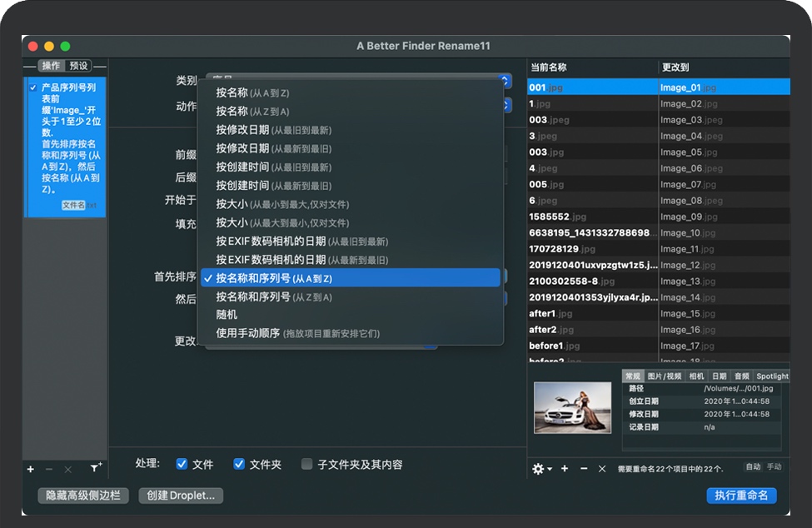
Task: Click the 创建 Droplet... button
Action: (181, 496)
